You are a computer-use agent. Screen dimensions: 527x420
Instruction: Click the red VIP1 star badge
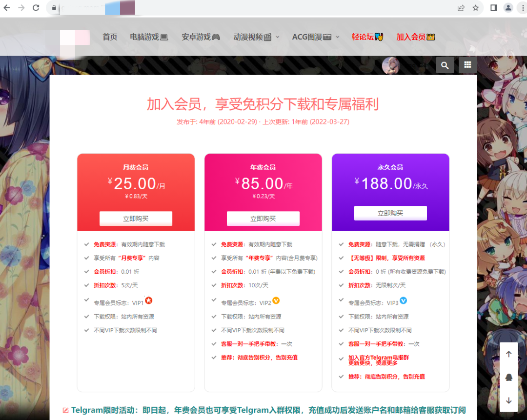click(148, 300)
